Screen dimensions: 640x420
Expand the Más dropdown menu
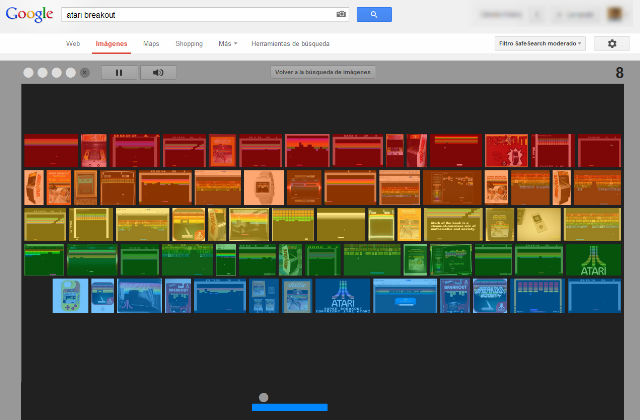pyautogui.click(x=227, y=44)
